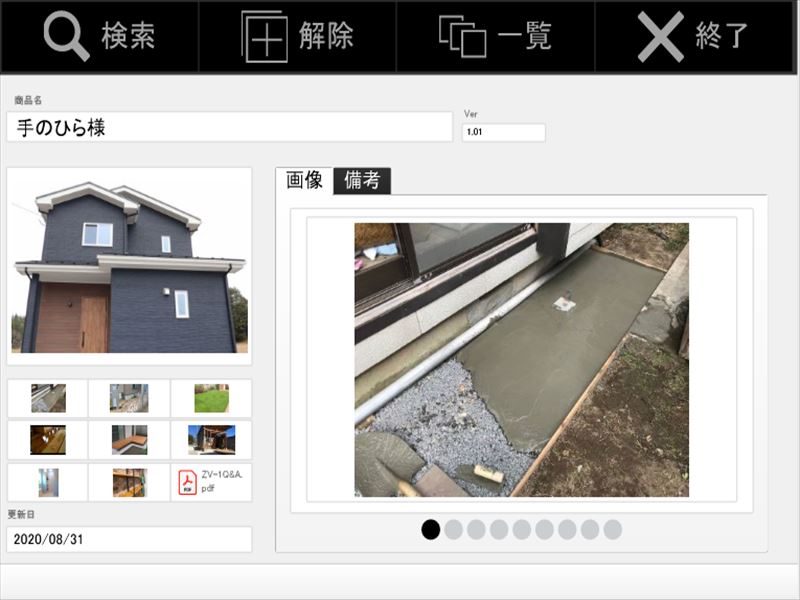This screenshot has width=800, height=600.
Task: Select the last pagination dot
Action: click(612, 529)
